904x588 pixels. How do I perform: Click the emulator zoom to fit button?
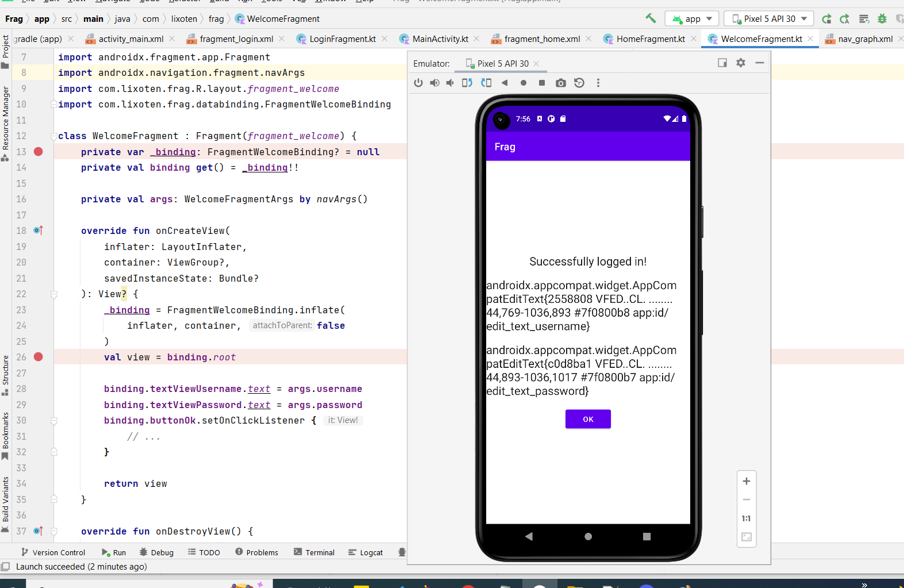point(747,537)
